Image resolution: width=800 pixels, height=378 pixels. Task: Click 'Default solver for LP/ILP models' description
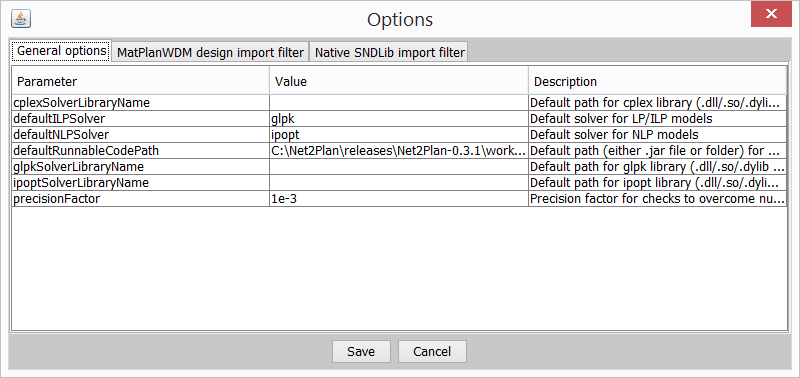click(657, 119)
